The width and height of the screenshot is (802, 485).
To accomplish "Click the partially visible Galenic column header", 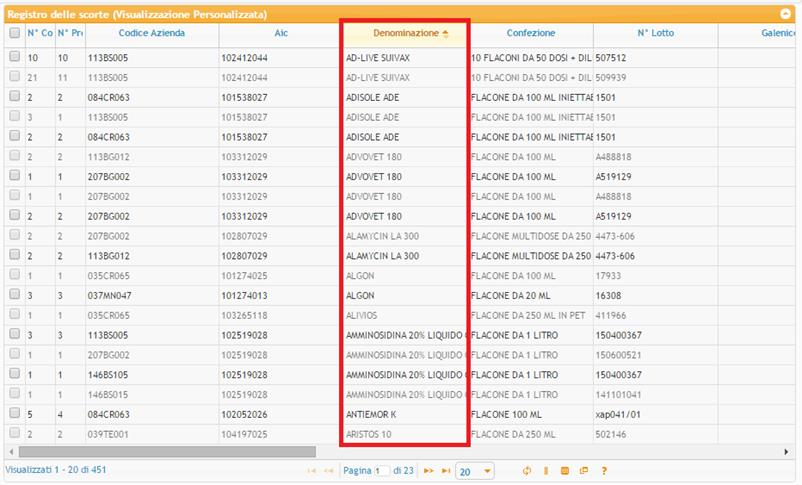I will coord(778,33).
